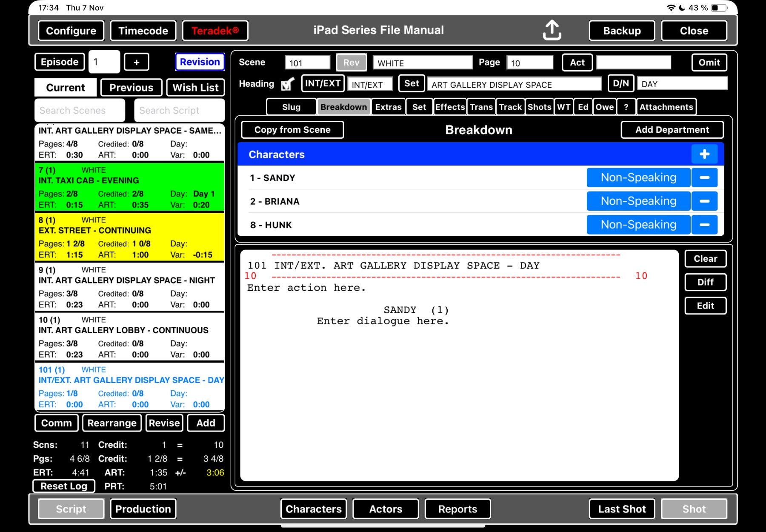Viewport: 766px width, 532px height.
Task: Click Copy from Scene button
Action: click(x=292, y=130)
